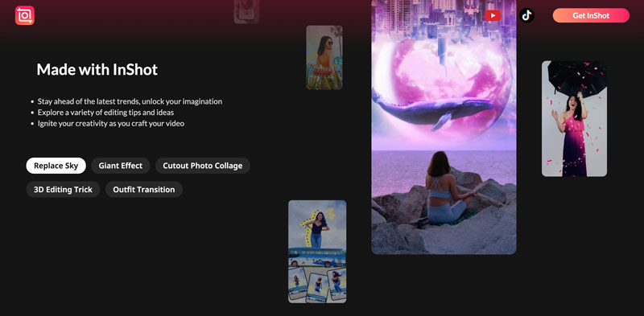Open the TikTok profile icon
This screenshot has height=316, width=644.
click(526, 15)
